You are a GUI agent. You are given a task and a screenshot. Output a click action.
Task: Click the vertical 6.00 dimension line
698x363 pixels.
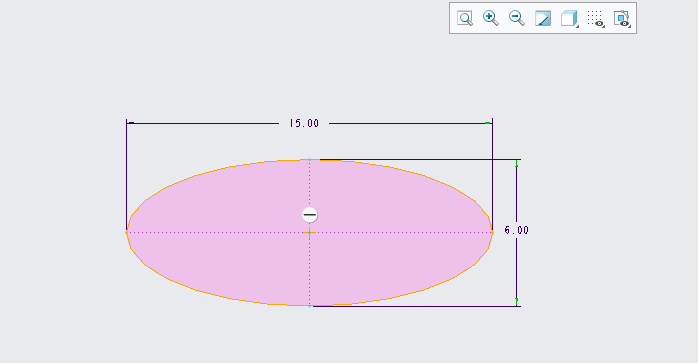pyautogui.click(x=516, y=267)
